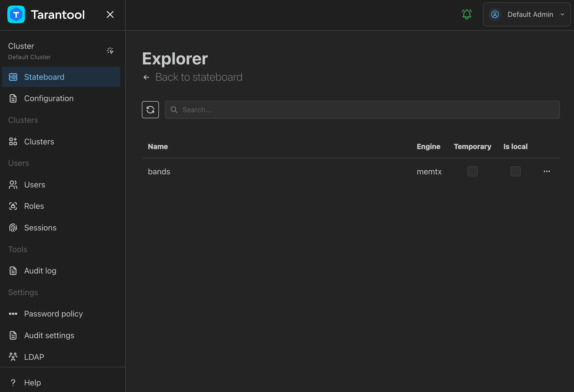Refresh the spaces list
This screenshot has width=574, height=392.
pos(150,110)
